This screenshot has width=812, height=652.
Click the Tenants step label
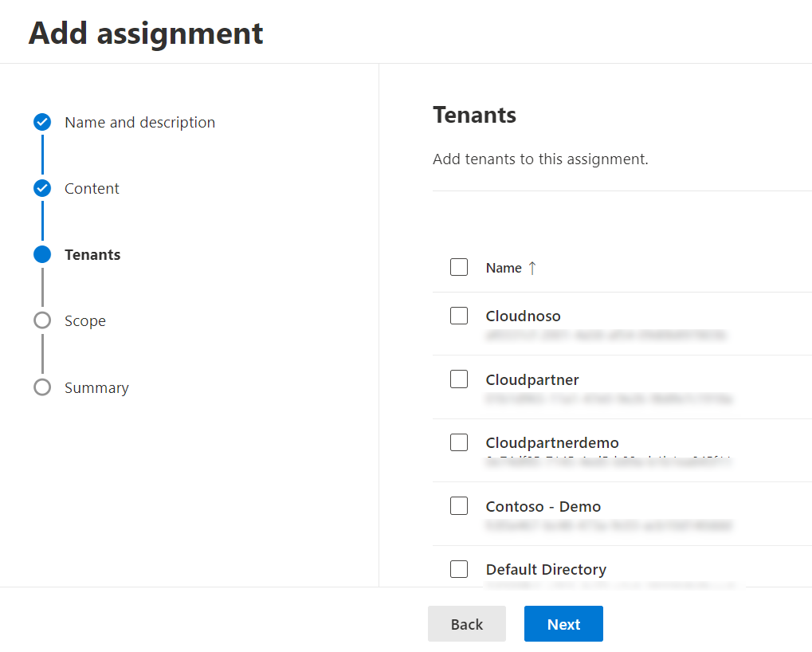pos(92,254)
